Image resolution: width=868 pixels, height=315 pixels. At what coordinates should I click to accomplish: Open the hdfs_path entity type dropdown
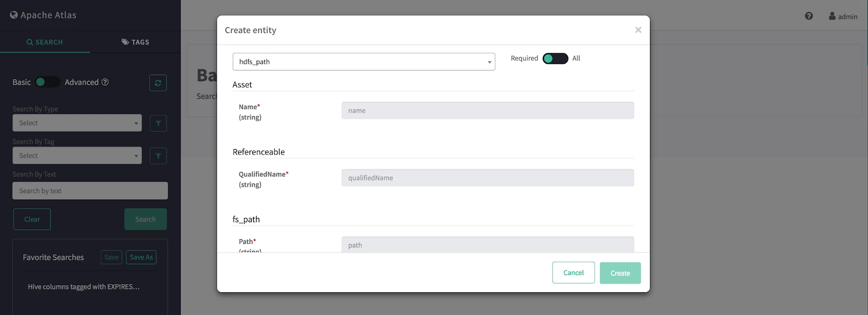click(363, 62)
